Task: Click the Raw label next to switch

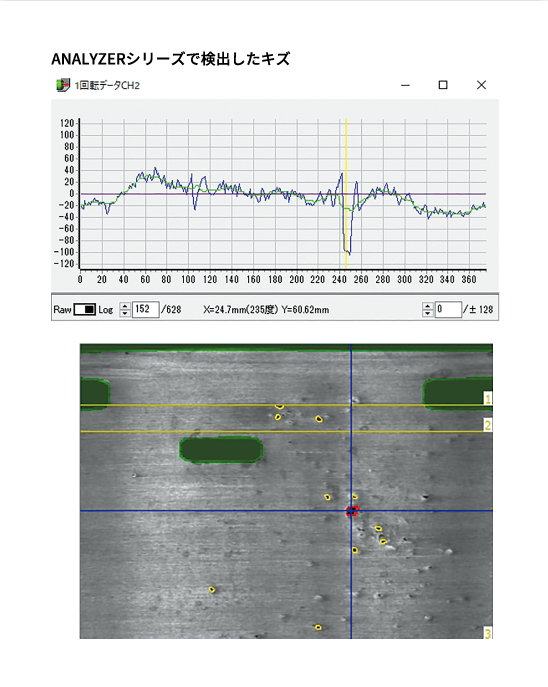Action: pyautogui.click(x=62, y=310)
